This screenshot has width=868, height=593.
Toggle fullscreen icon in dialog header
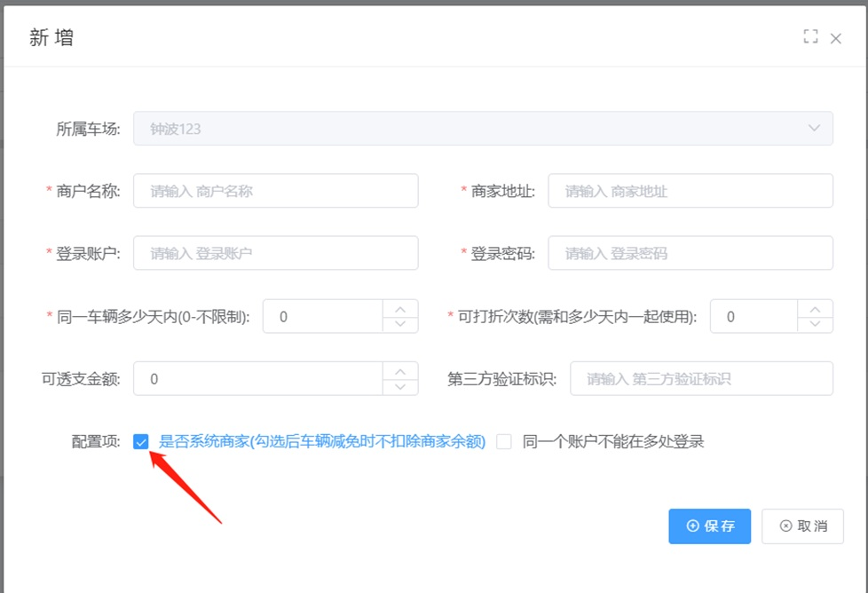pos(810,36)
